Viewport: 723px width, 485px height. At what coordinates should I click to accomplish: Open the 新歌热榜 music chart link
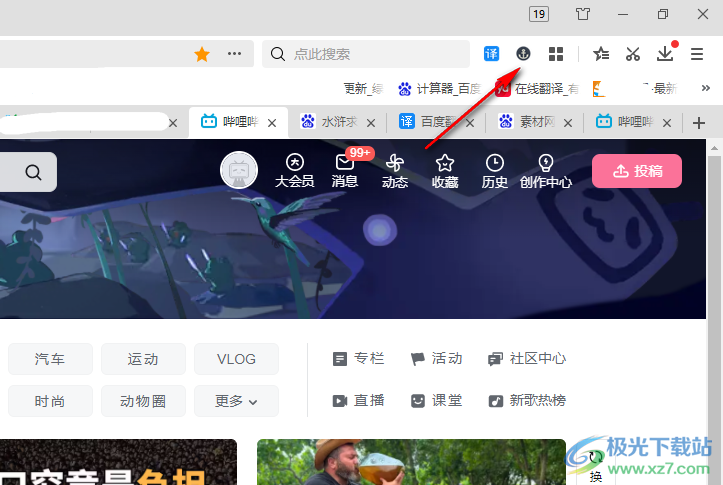pos(527,400)
